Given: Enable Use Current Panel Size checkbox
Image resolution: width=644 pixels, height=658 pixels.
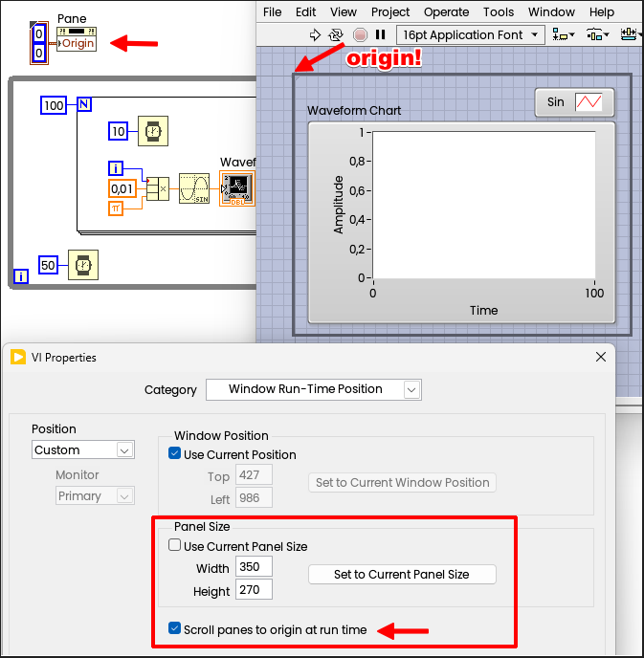Looking at the screenshot, I should tap(174, 545).
